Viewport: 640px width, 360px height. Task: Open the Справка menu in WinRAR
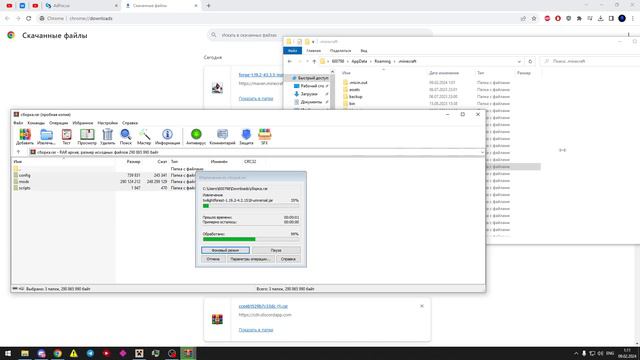point(130,123)
